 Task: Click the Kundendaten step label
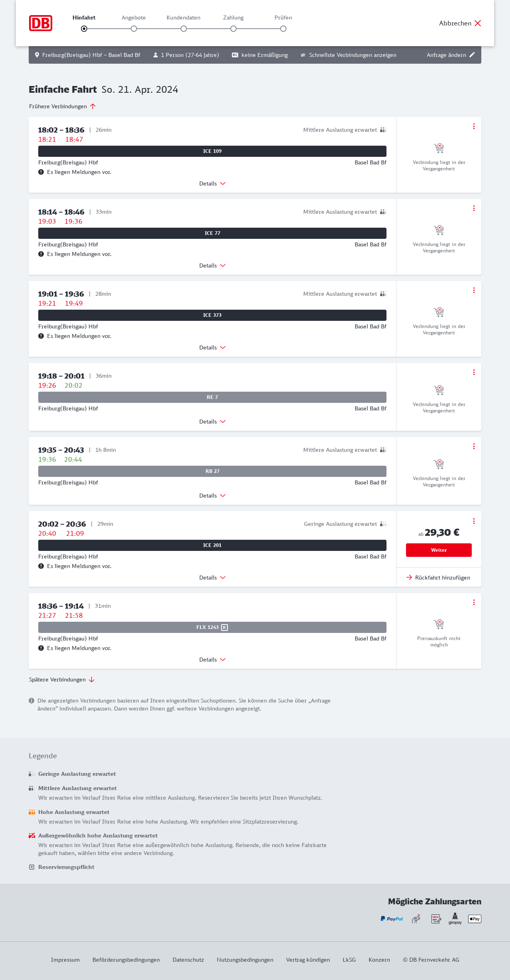tap(183, 18)
